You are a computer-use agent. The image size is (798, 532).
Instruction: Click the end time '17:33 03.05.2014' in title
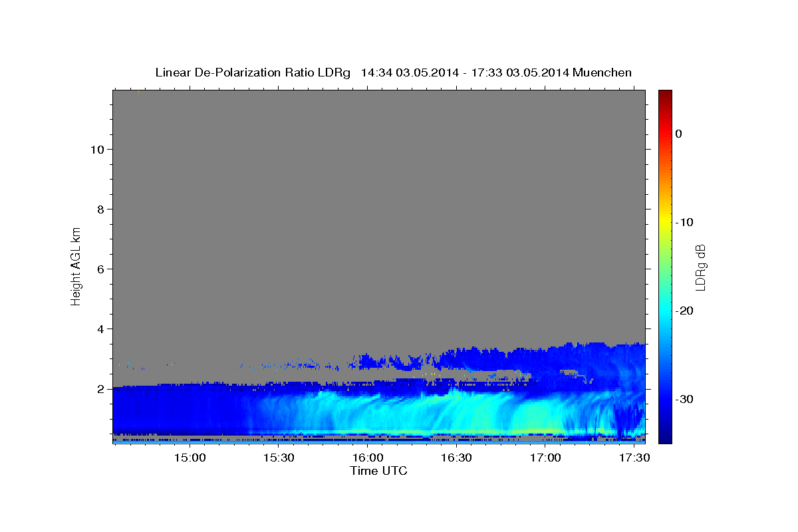click(x=519, y=72)
